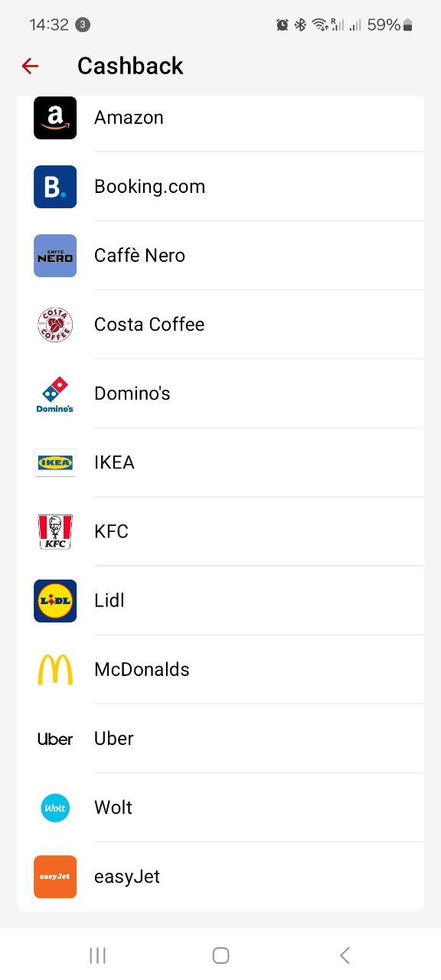The width and height of the screenshot is (441, 980).
Task: Open the notification count badge
Action: coord(83,25)
